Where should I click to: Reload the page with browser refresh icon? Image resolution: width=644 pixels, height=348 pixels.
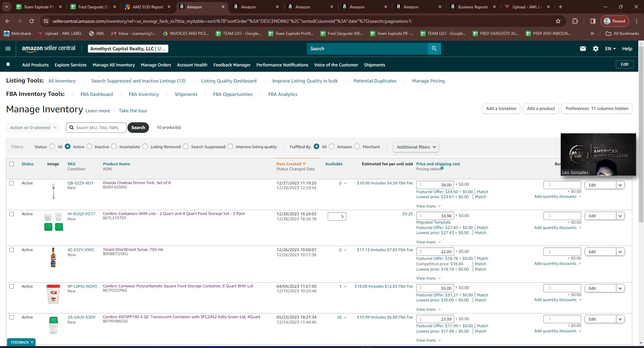32,21
